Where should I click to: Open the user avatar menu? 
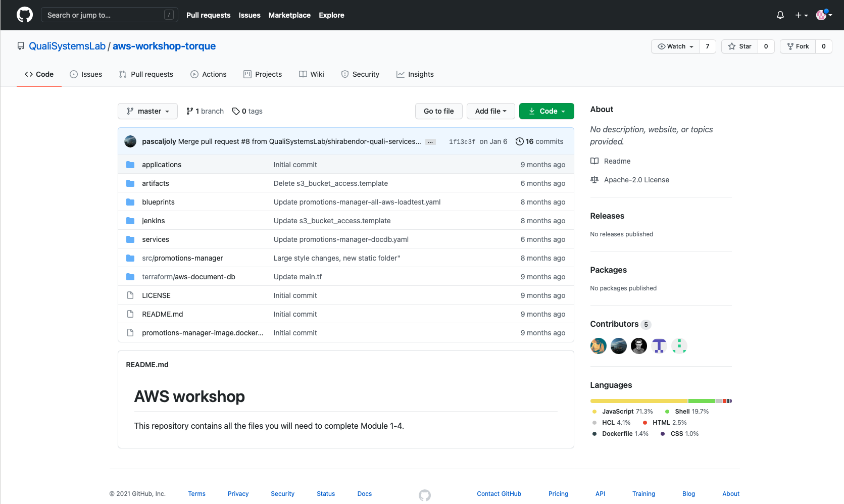pos(824,15)
